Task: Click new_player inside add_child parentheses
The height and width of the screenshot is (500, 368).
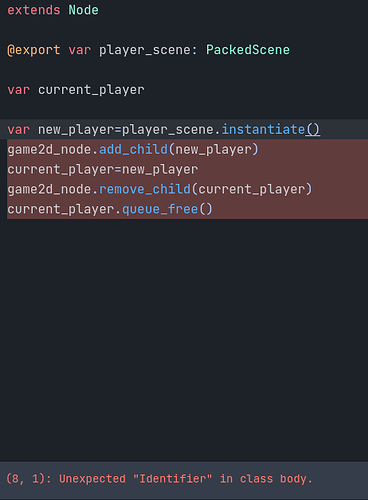Action: (213, 149)
